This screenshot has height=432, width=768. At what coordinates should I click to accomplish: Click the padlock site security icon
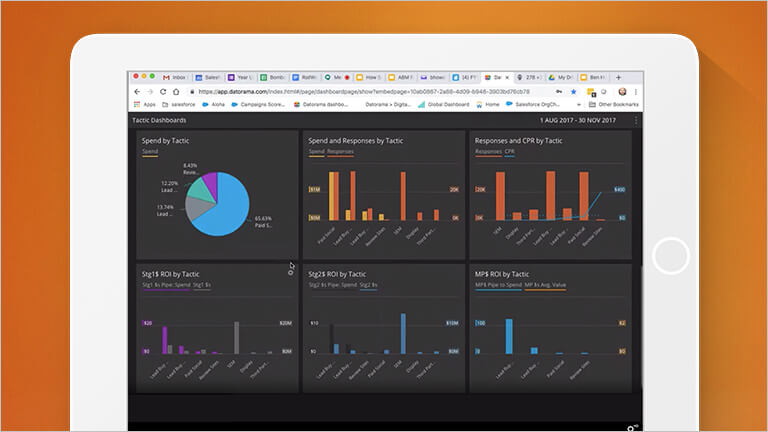point(192,92)
